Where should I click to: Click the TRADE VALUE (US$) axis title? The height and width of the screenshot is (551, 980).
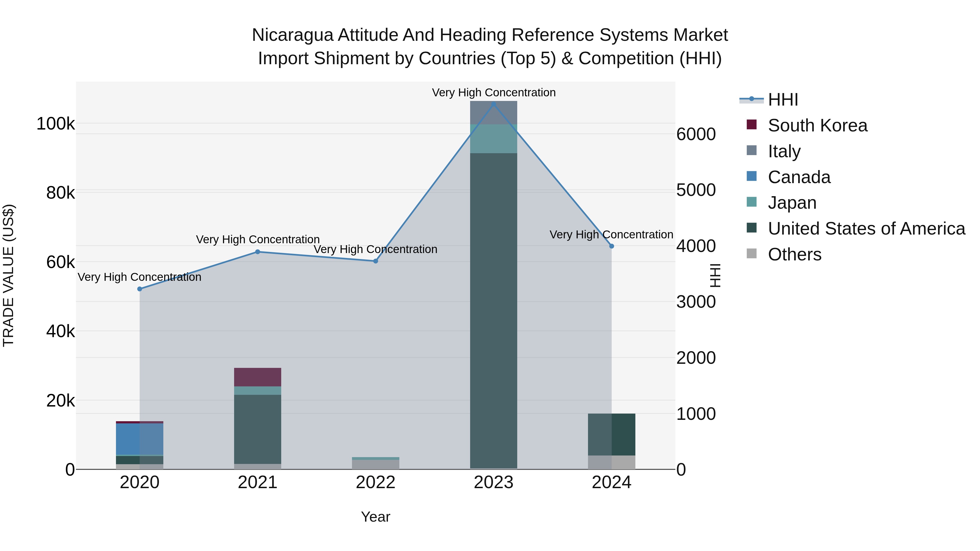(x=8, y=275)
